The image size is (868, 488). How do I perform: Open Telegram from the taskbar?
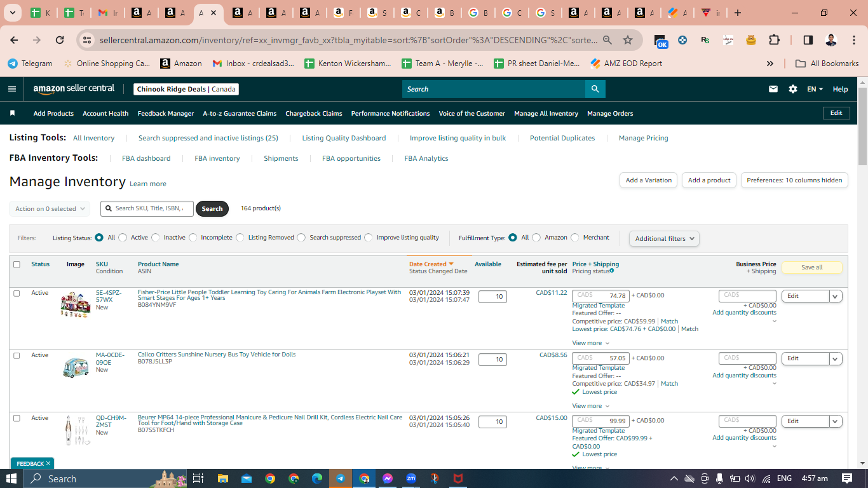[341, 478]
